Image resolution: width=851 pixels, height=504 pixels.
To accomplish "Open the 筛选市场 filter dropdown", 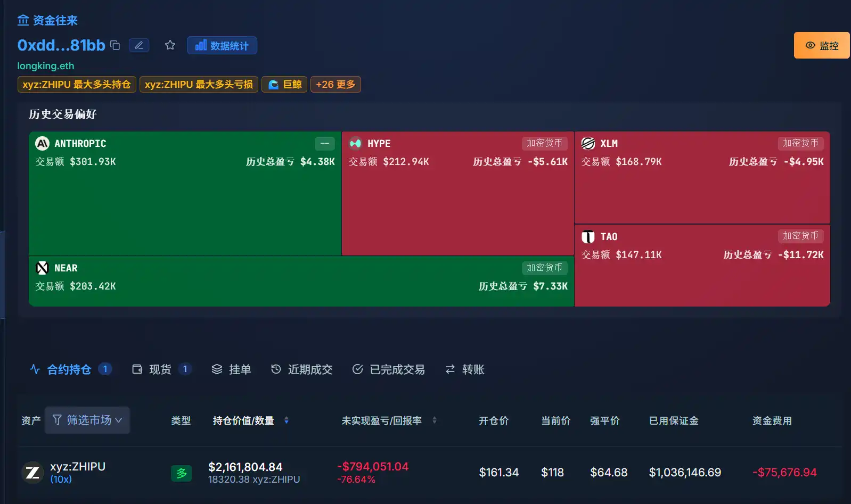I will (x=87, y=420).
